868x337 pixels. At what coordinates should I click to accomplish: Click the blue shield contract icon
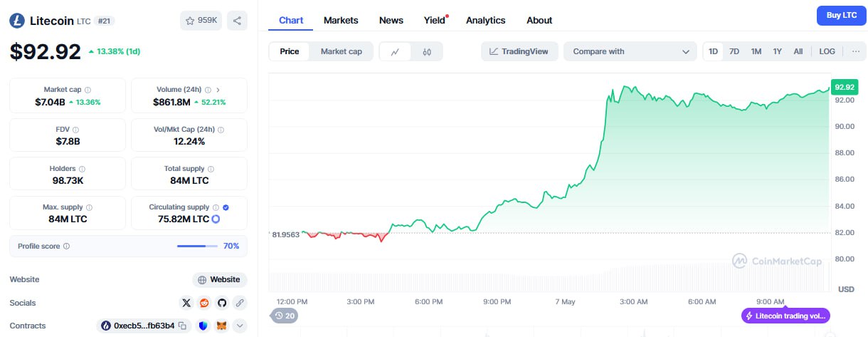click(203, 326)
